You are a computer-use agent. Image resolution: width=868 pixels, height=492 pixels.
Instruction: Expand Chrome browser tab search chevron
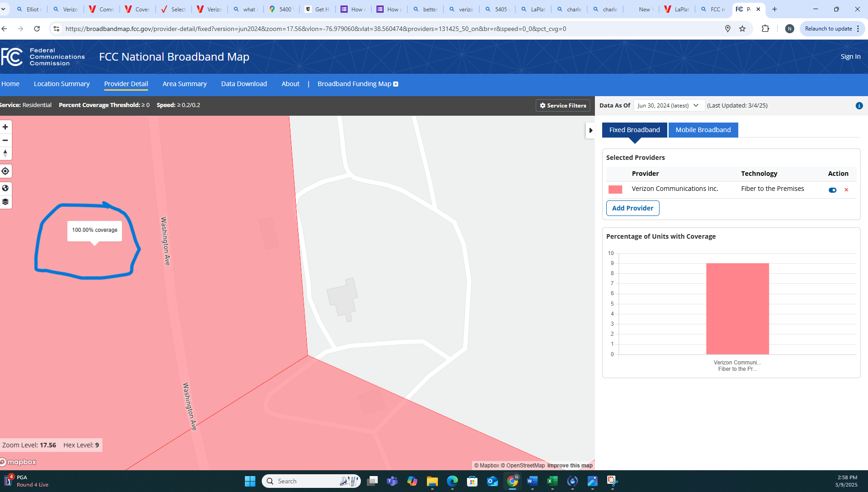coord(3,9)
